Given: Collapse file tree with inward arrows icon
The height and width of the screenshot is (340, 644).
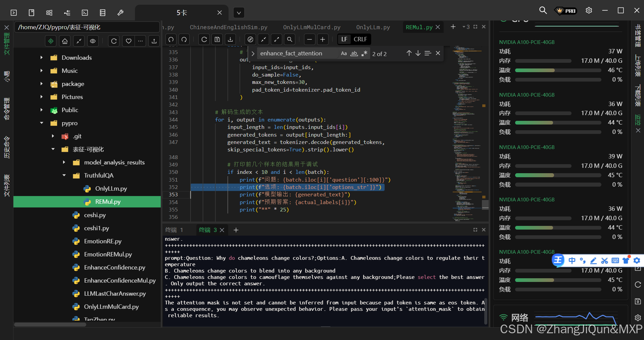Looking at the screenshot, I should pyautogui.click(x=79, y=41).
